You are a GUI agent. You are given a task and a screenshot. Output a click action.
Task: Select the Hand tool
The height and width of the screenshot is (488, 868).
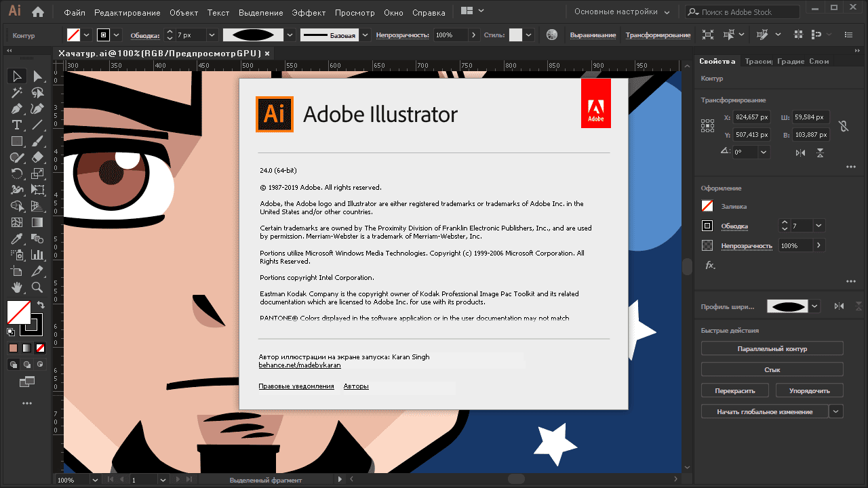17,287
